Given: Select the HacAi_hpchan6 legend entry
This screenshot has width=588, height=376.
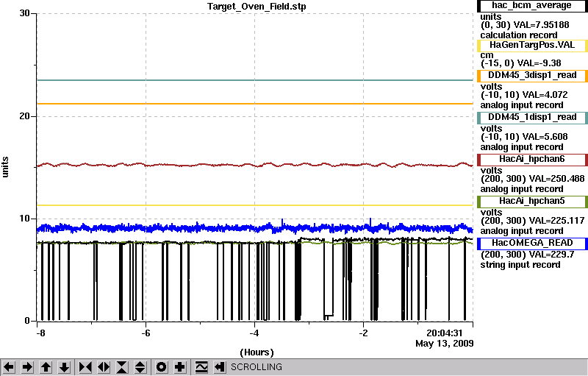Looking at the screenshot, I should 532,160.
